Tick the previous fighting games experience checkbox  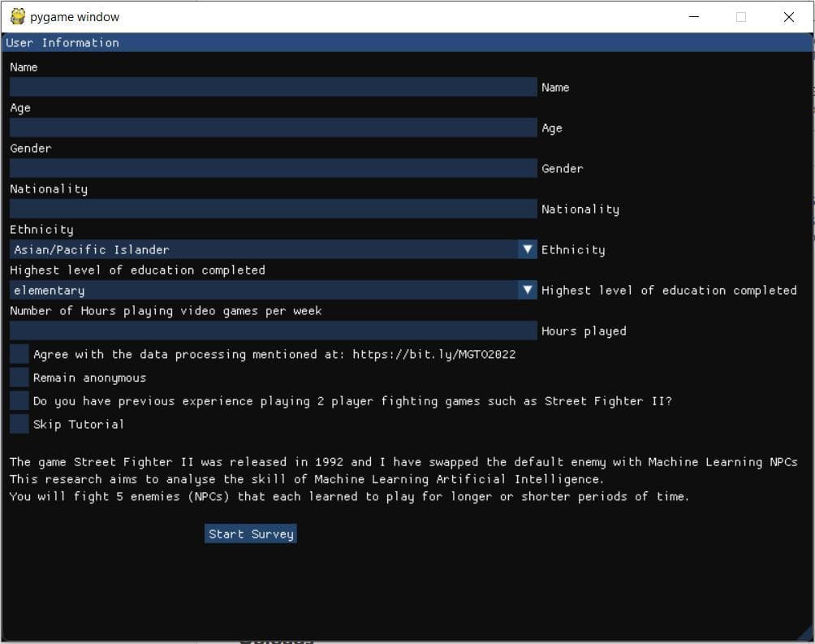[19, 400]
